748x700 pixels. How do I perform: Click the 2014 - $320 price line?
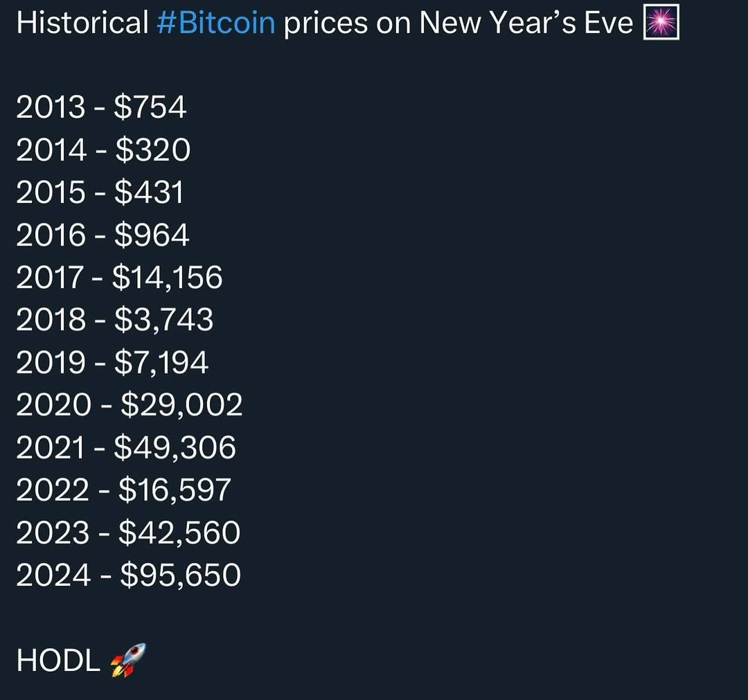pos(103,150)
